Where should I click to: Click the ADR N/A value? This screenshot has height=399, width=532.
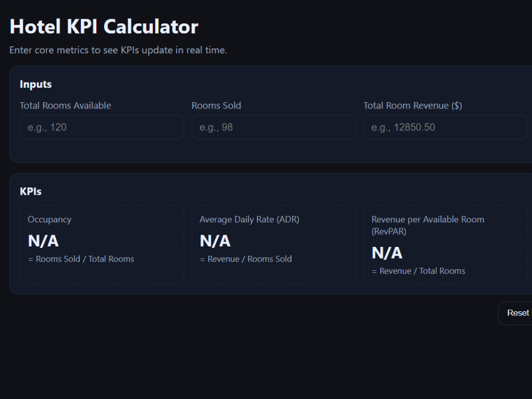pos(215,241)
